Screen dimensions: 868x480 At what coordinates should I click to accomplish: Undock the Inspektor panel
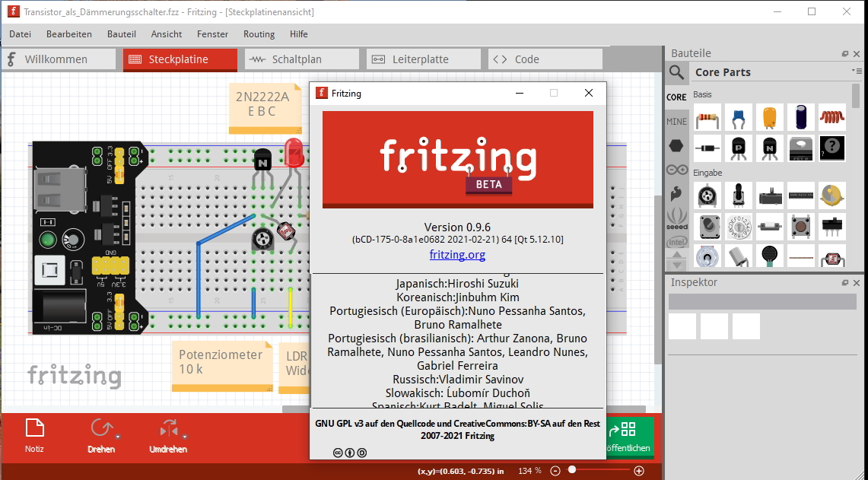(x=844, y=283)
